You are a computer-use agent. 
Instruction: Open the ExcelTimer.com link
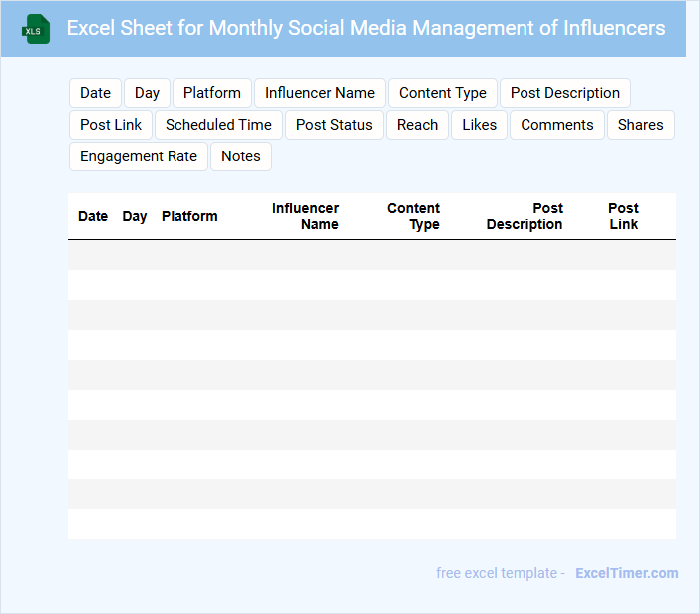[626, 573]
